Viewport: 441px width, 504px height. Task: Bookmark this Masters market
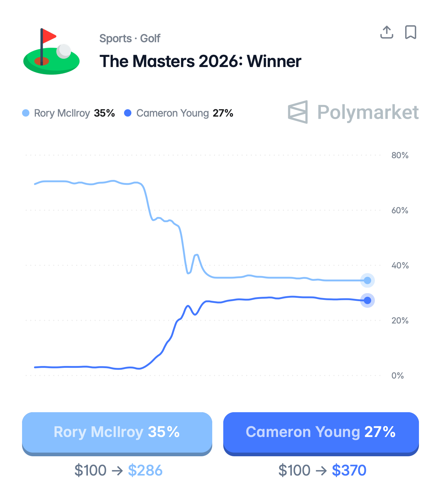click(x=410, y=32)
